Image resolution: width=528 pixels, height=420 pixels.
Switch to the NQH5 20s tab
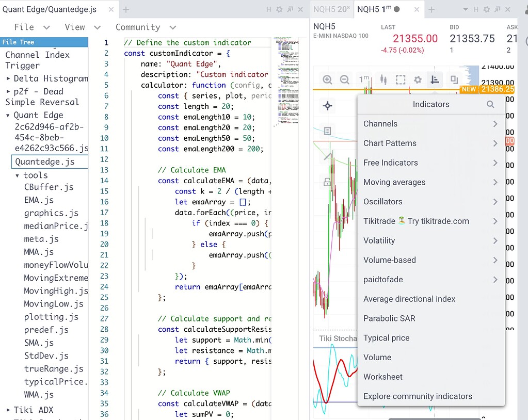click(331, 9)
